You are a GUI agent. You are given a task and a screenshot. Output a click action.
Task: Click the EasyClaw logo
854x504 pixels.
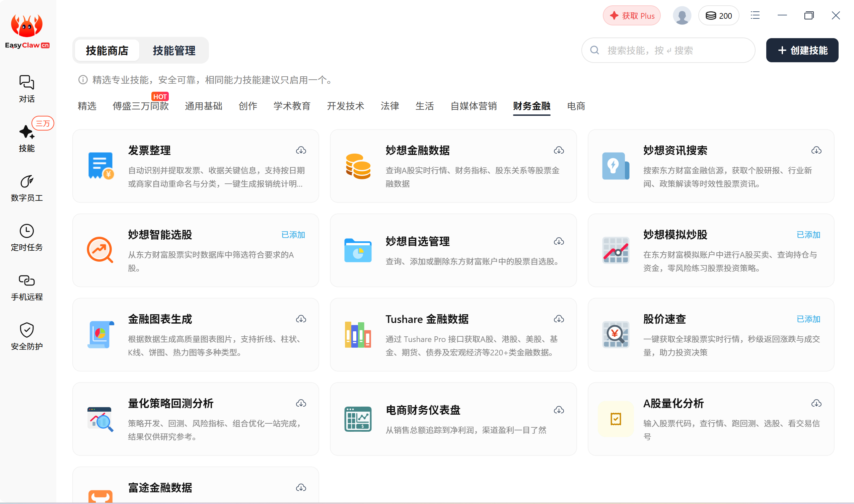pyautogui.click(x=27, y=31)
